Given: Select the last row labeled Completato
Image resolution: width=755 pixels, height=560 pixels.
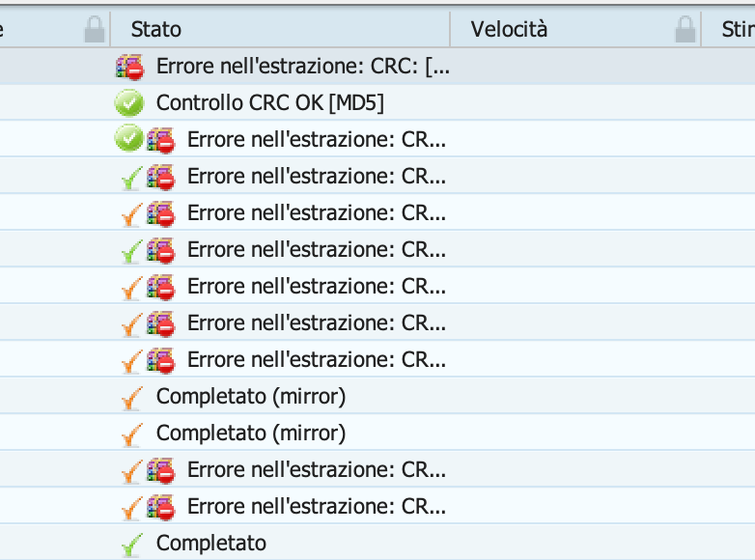Looking at the screenshot, I should [377, 544].
